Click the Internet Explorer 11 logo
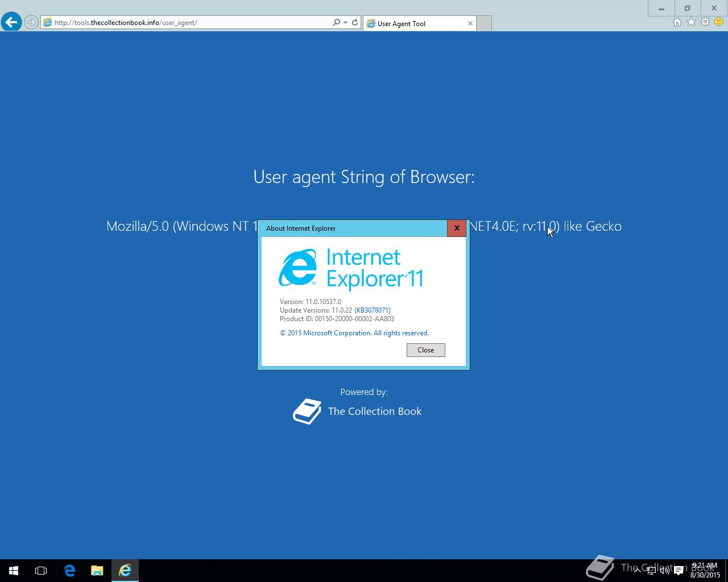 350,268
